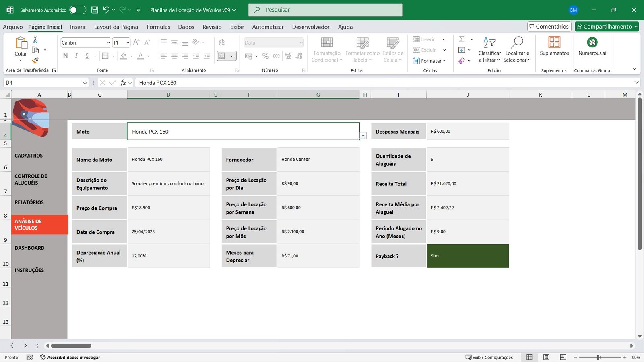
Task: Open the Fórmulas ribbon tab
Action: [158, 27]
